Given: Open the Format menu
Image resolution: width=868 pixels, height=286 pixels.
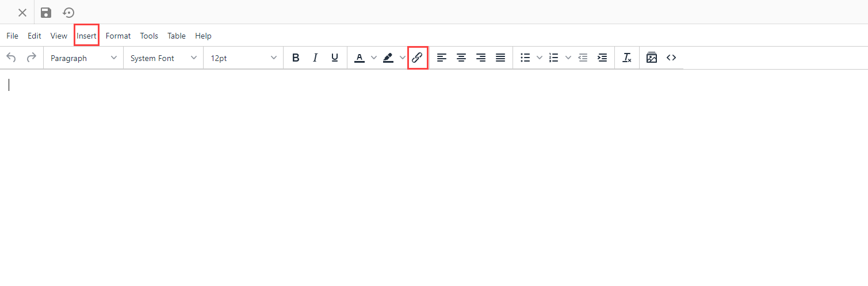Looking at the screenshot, I should [x=118, y=36].
